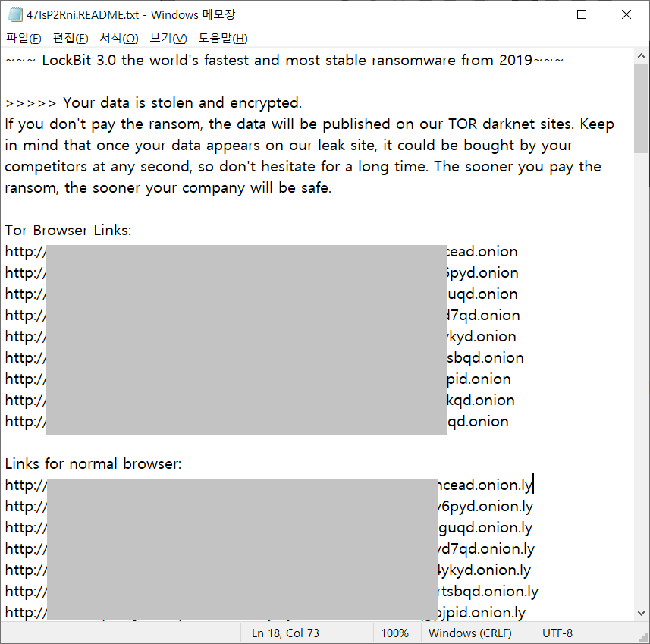The height and width of the screenshot is (644, 650).
Task: Click the 100% zoom status entry
Action: click(394, 633)
